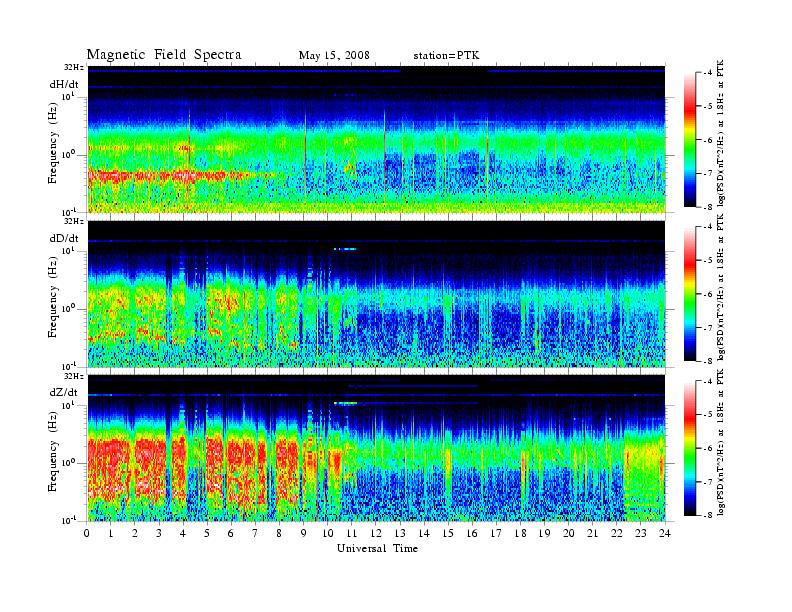
Task: Click the hour 4 tick label
Action: [183, 533]
